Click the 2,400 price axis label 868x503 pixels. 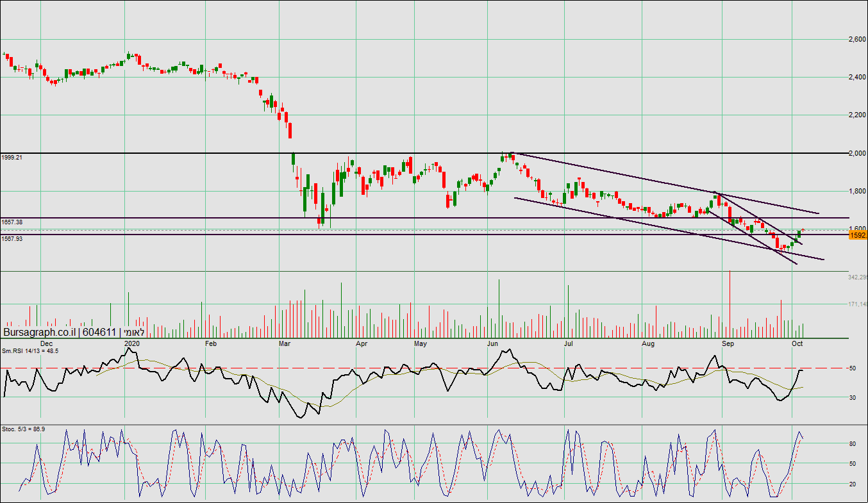(857, 78)
